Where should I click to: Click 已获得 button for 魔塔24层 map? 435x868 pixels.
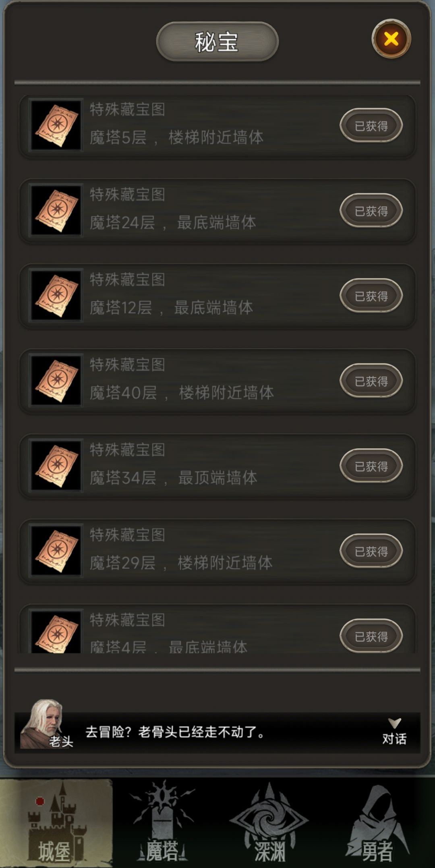[371, 211]
